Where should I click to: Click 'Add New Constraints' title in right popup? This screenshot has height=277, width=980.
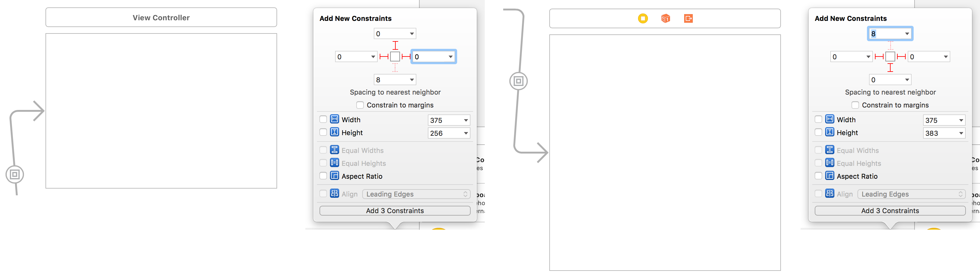click(x=851, y=18)
